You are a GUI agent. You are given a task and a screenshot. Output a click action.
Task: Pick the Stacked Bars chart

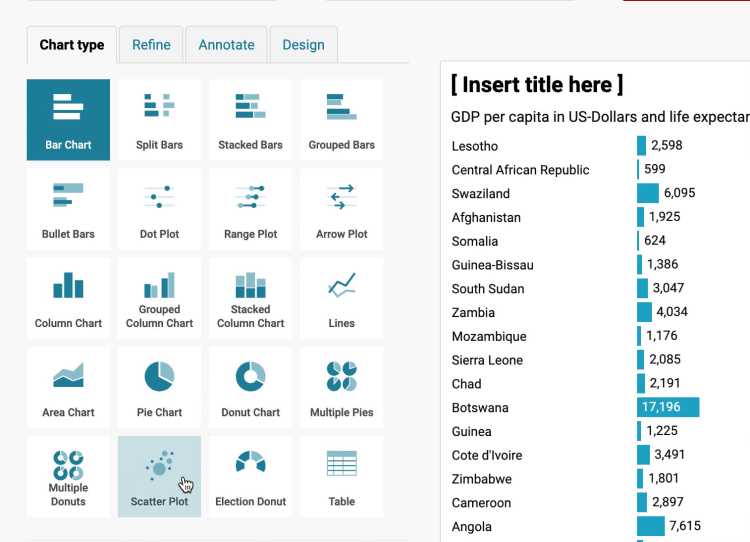pos(251,120)
